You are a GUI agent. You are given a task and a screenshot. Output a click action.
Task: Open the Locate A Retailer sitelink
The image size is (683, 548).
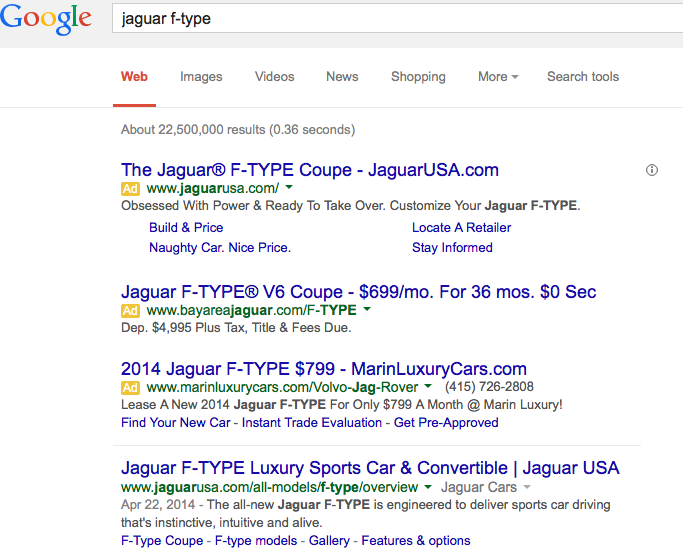coord(461,227)
